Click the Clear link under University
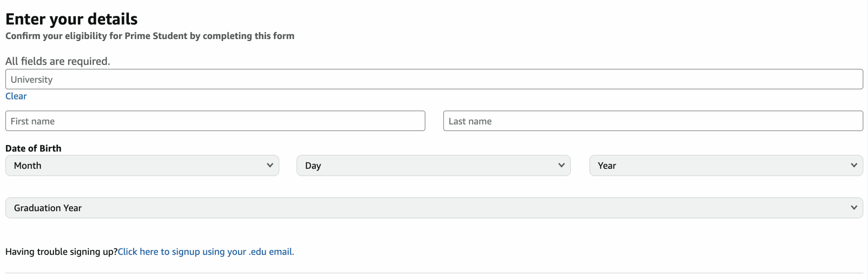 [16, 96]
